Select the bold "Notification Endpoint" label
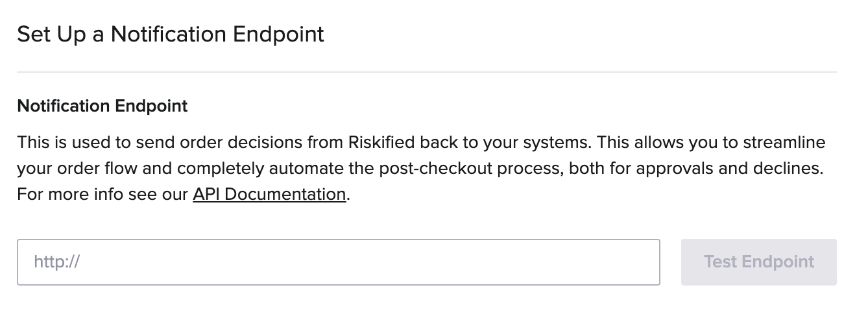 pos(102,106)
